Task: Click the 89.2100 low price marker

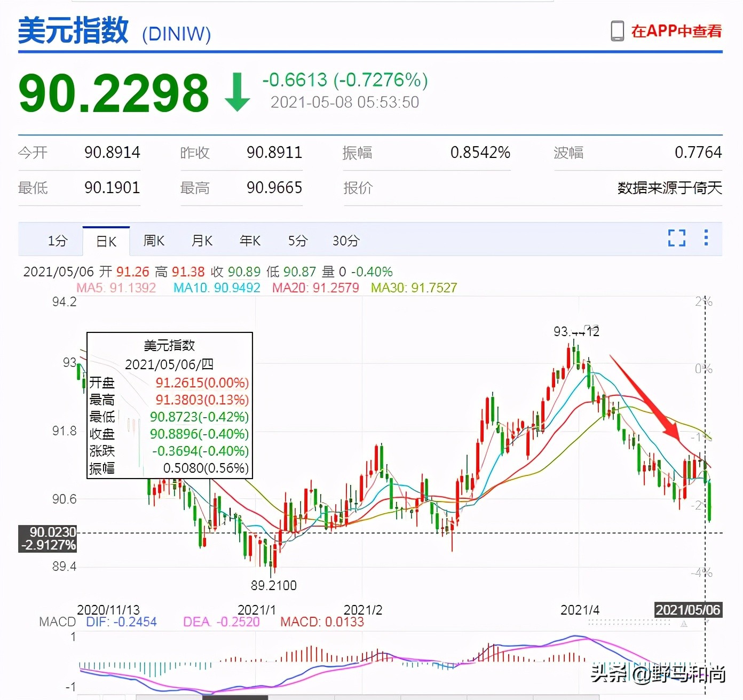Action: coord(274,585)
